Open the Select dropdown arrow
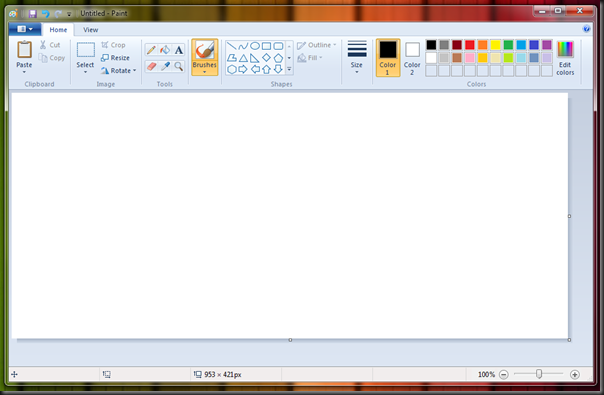 86,72
